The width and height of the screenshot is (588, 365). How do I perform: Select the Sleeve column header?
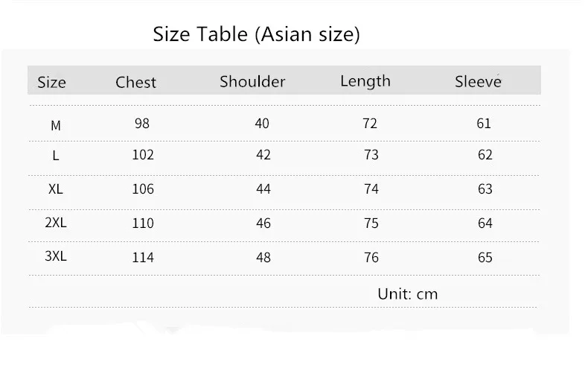pyautogui.click(x=478, y=81)
